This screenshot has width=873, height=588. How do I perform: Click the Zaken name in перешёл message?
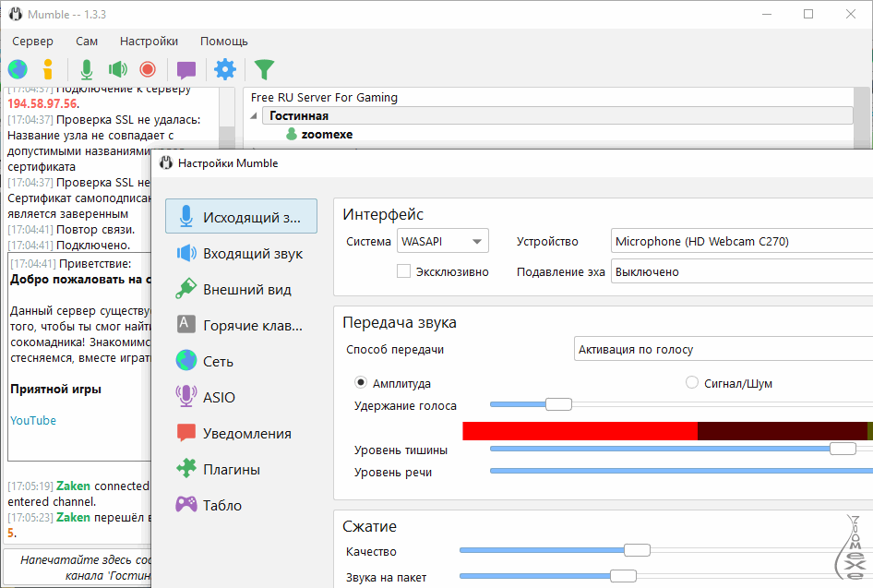coord(73,517)
